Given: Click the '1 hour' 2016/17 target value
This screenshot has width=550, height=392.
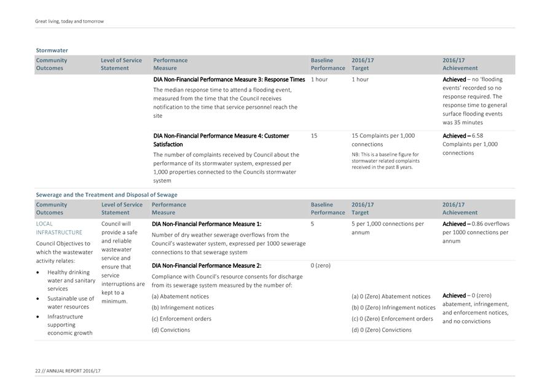Looking at the screenshot, I should tap(360, 80).
